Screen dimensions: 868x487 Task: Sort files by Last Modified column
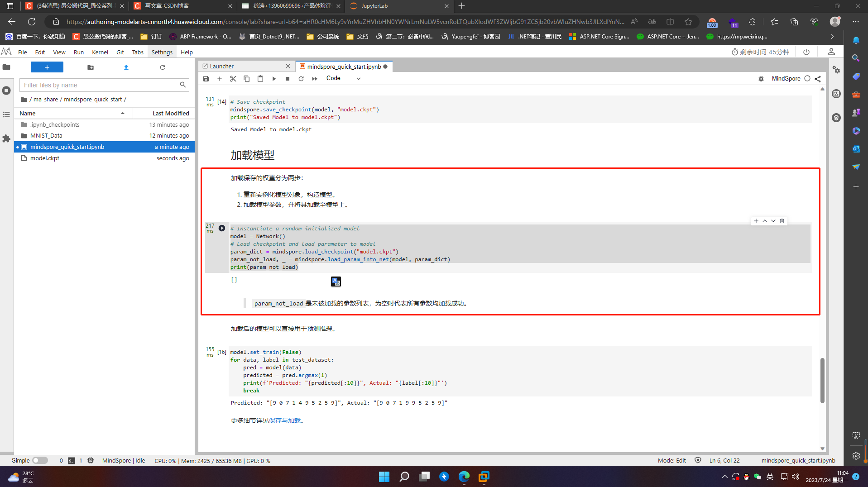pyautogui.click(x=164, y=114)
